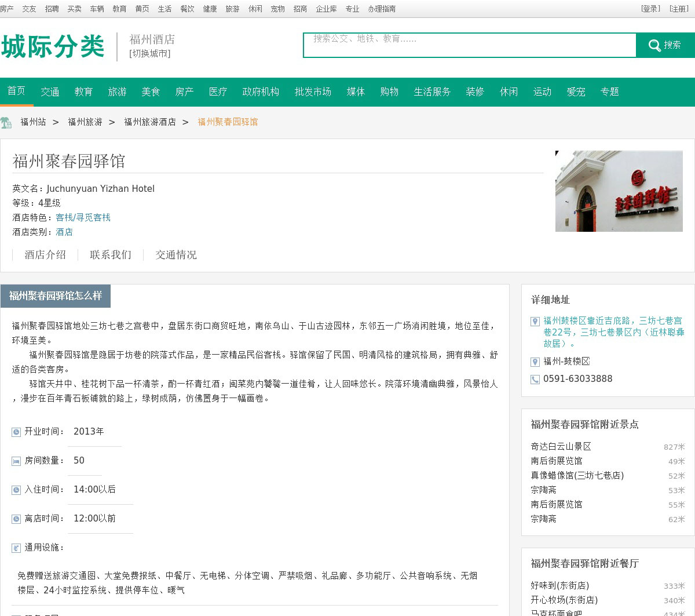Image resolution: width=695 pixels, height=616 pixels.
Task: Open the 装修 navigation item
Action: point(475,92)
